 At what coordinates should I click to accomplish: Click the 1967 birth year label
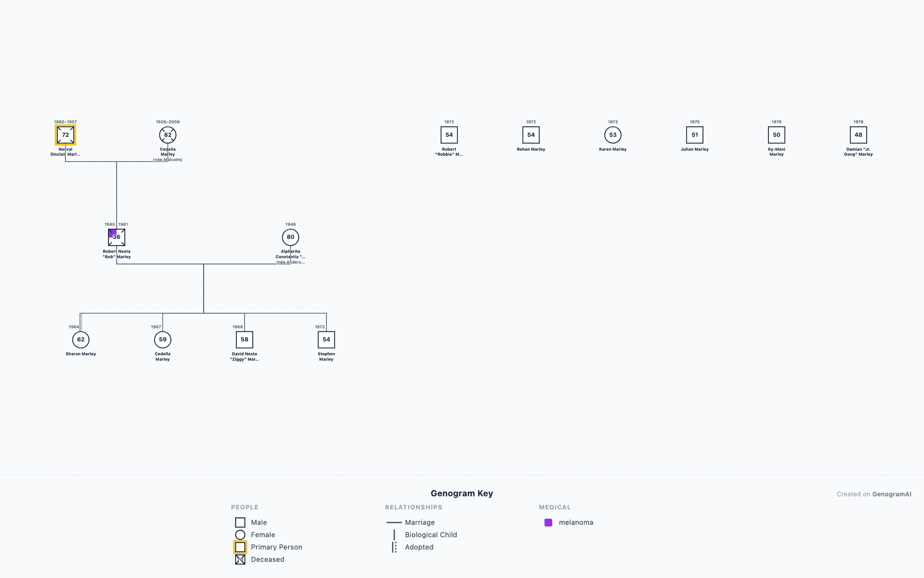click(x=156, y=327)
